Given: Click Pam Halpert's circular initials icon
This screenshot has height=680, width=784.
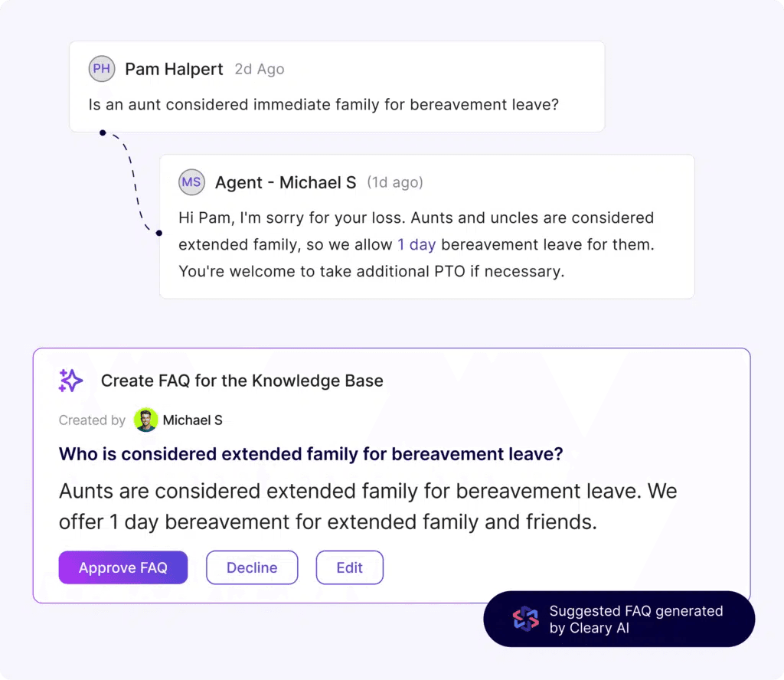Looking at the screenshot, I should coord(101,69).
